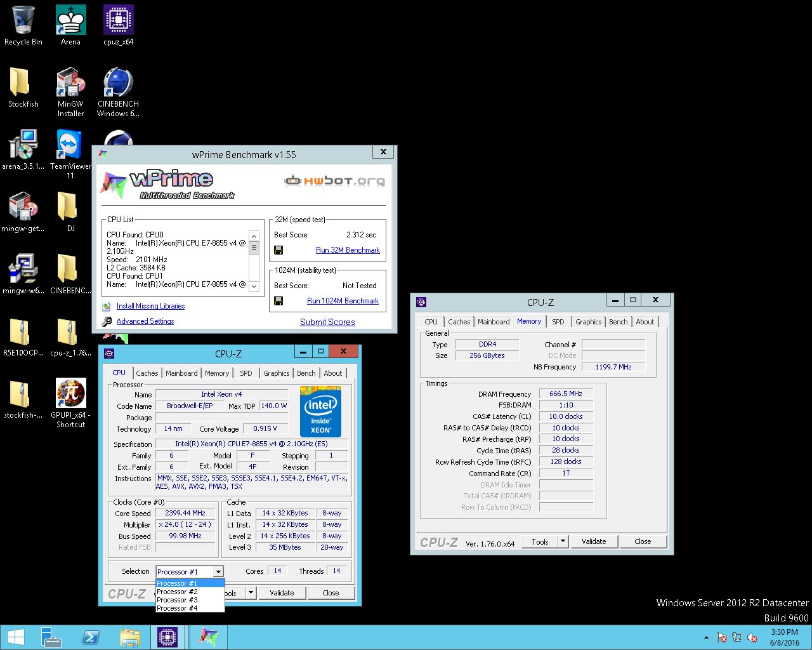Select the stockfish zip archive icon
Image resolution: width=812 pixels, height=650 pixels.
click(23, 399)
